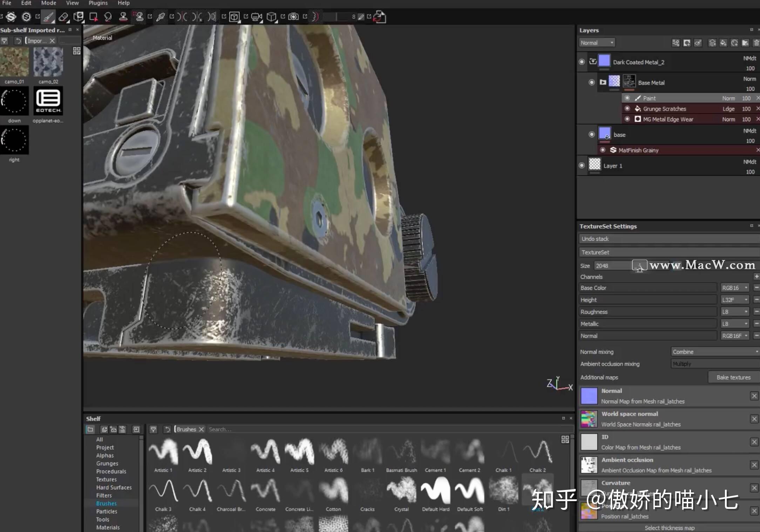Open the Normal mixing Combine dropdown
This screenshot has width=760, height=532.
tap(714, 352)
